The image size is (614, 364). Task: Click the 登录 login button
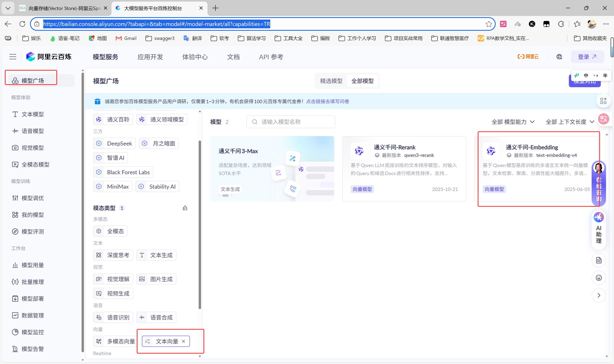tap(587, 57)
